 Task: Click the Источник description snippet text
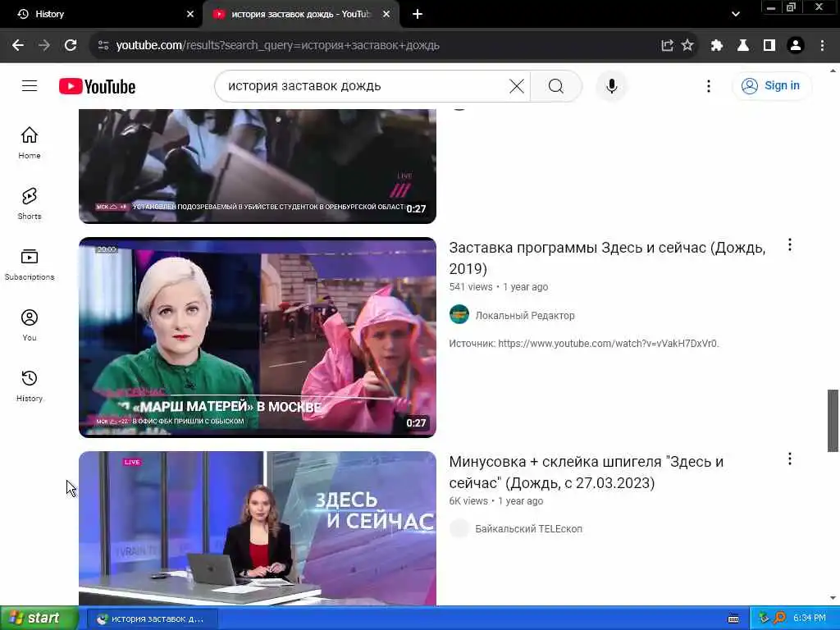[584, 344]
